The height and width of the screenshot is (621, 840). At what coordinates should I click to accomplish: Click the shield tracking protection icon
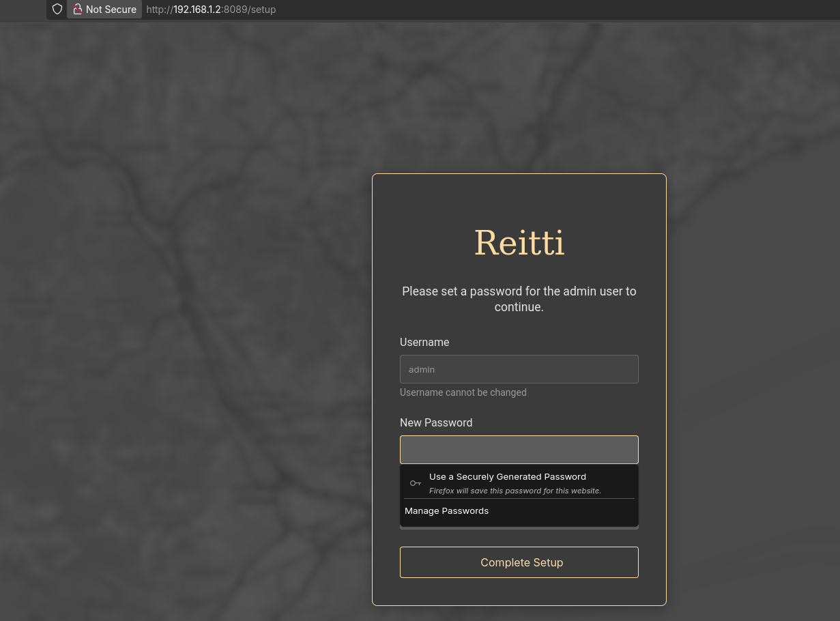point(57,9)
